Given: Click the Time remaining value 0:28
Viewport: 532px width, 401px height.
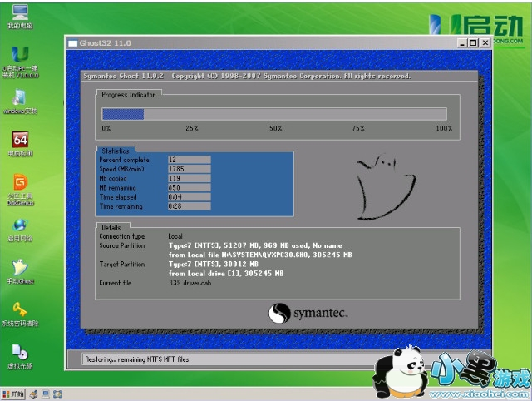Looking at the screenshot, I should (x=190, y=206).
